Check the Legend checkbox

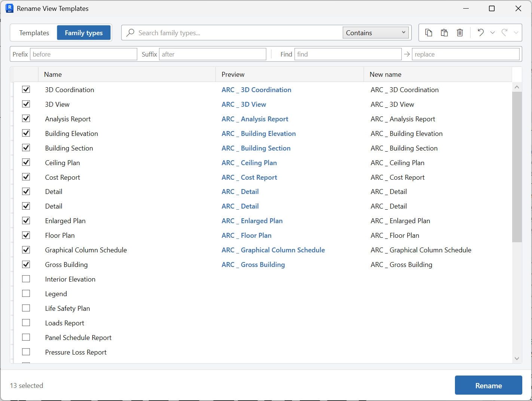26,293
